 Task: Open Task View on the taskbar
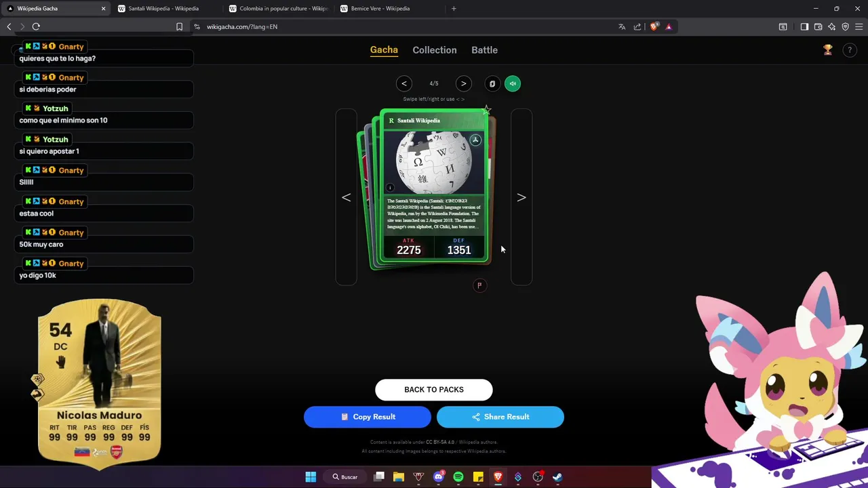[379, 476]
